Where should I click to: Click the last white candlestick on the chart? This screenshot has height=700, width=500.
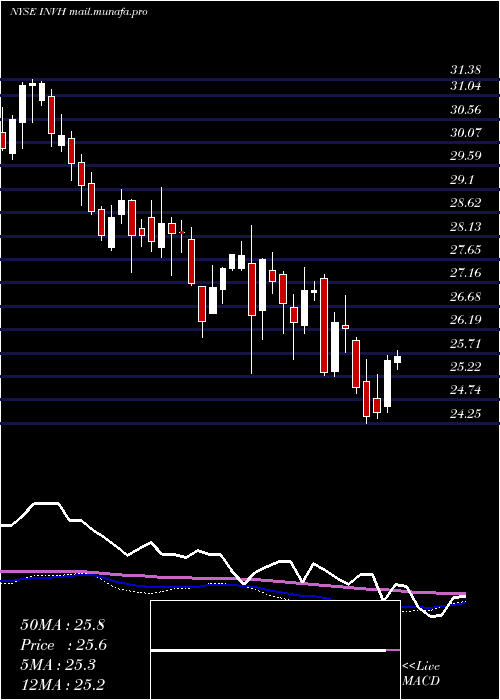click(x=397, y=359)
